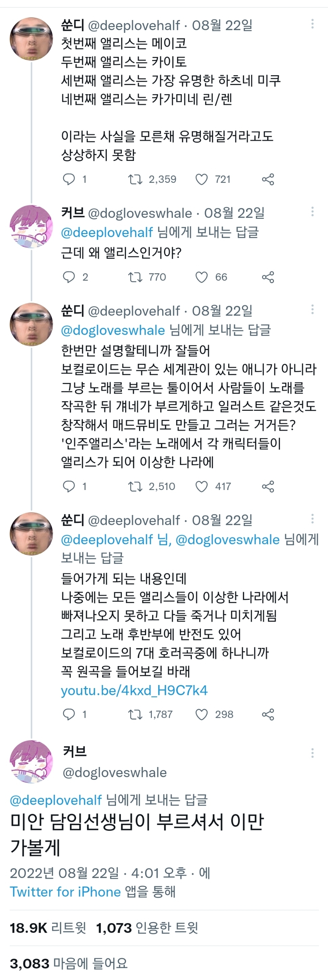Reply to 커브's tweet with 2 replies
Image resolution: width=328 pixels, height=980 pixels.
69,277
